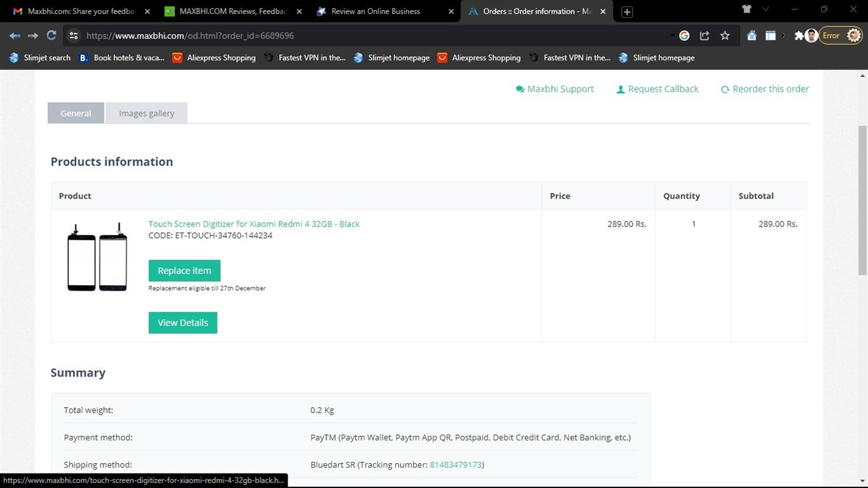The width and height of the screenshot is (868, 488).
Task: Click the browser forward arrow
Action: [33, 36]
